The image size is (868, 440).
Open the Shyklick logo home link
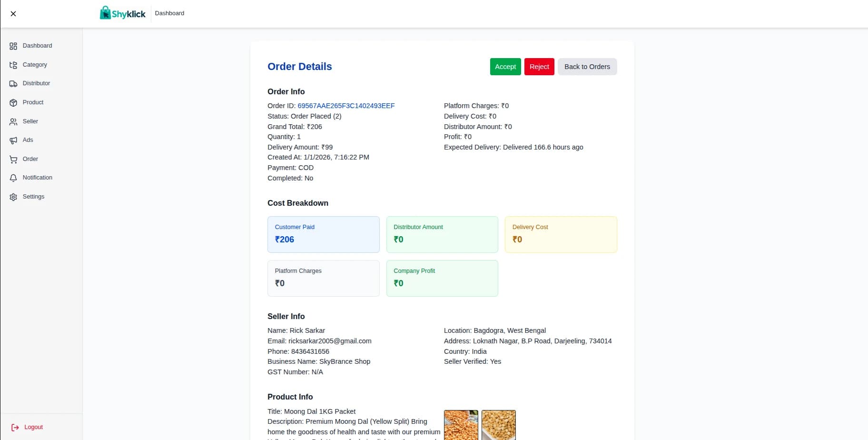(x=123, y=13)
